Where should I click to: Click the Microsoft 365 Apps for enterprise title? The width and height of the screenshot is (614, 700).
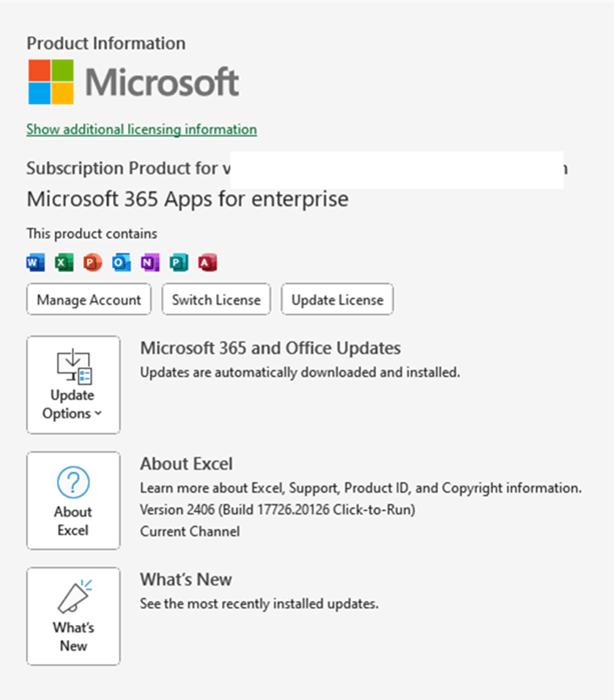pos(188,199)
